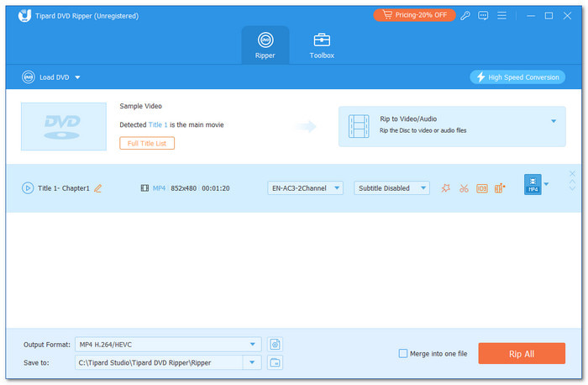Click the Cut scissors icon

464,188
